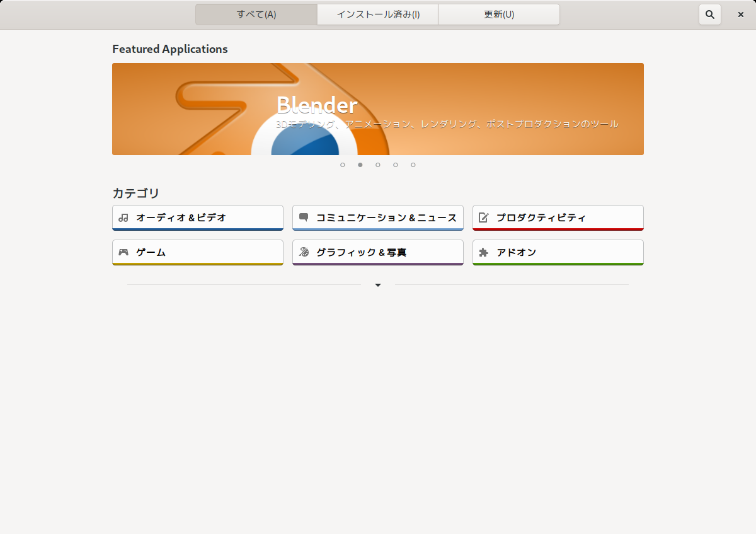Image resolution: width=756 pixels, height=534 pixels.
Task: Click the paint palette icon for グラフィック＆写真
Action: 304,252
